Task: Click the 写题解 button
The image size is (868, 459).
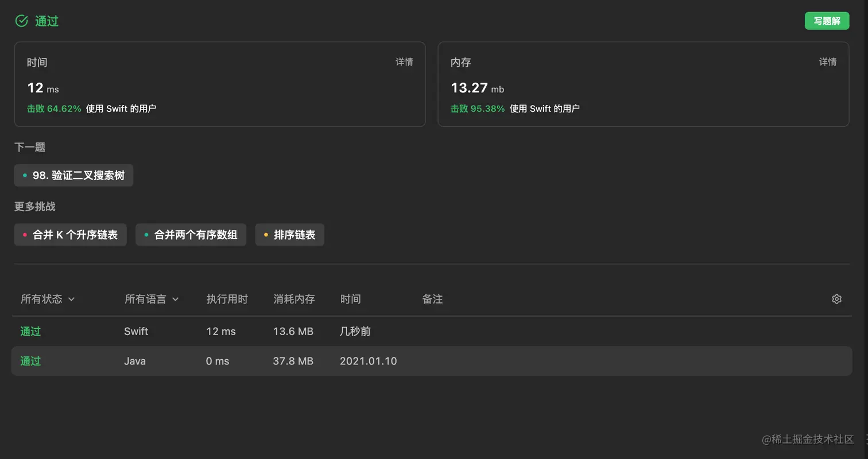Action: pyautogui.click(x=827, y=21)
